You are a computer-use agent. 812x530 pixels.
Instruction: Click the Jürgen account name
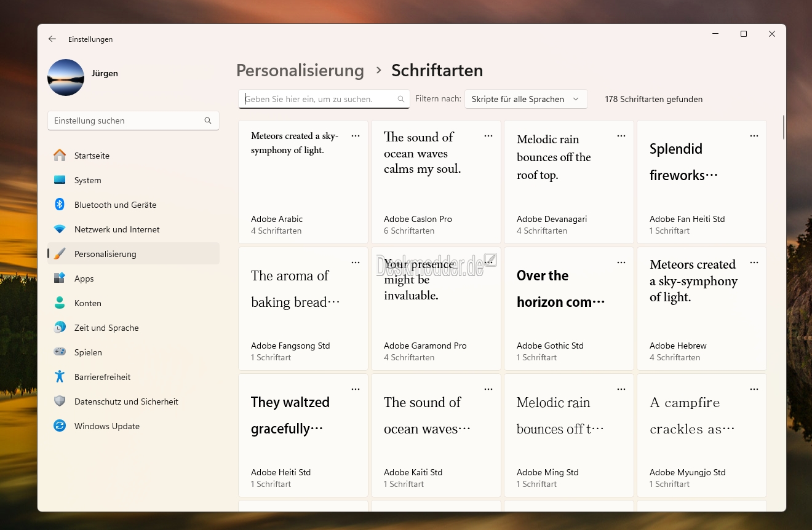(103, 73)
